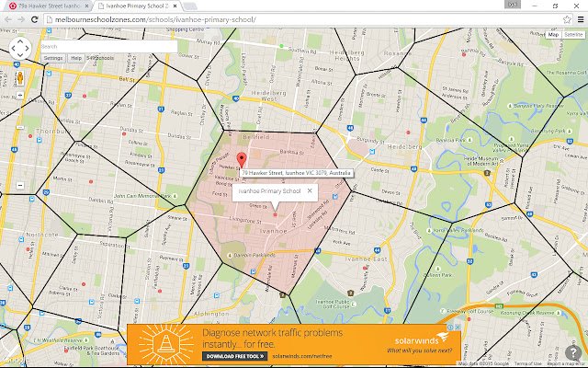Click the Darebin Parklands park icon
This screenshot has height=368, width=588.
coord(230,256)
